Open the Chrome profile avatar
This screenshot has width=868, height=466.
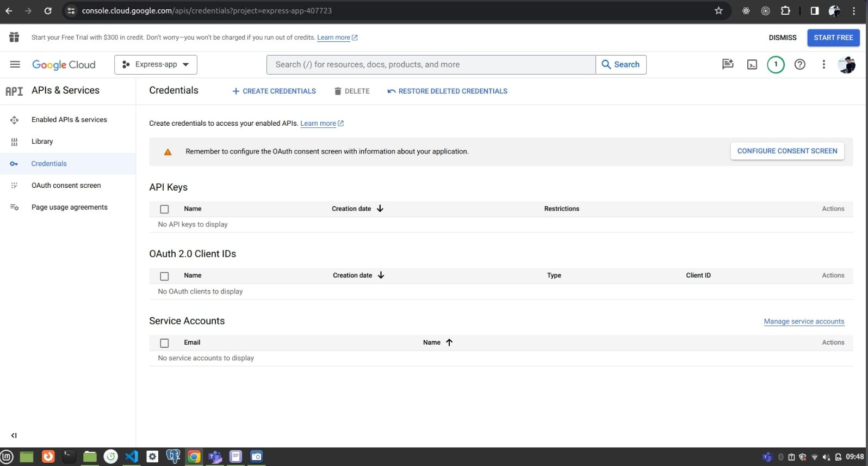click(x=834, y=10)
